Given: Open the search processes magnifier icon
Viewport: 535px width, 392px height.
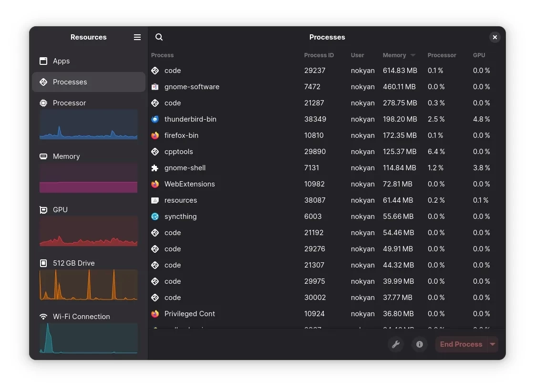Looking at the screenshot, I should pyautogui.click(x=159, y=37).
